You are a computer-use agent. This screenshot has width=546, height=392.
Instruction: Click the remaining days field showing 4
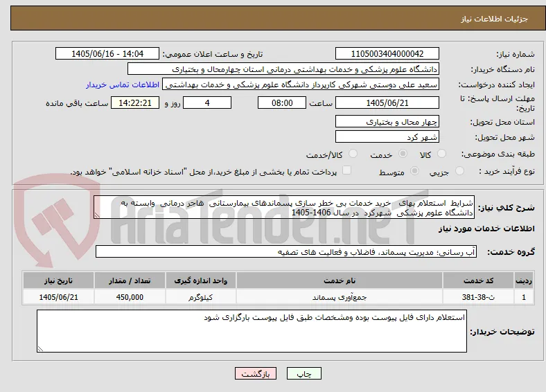coord(207,103)
